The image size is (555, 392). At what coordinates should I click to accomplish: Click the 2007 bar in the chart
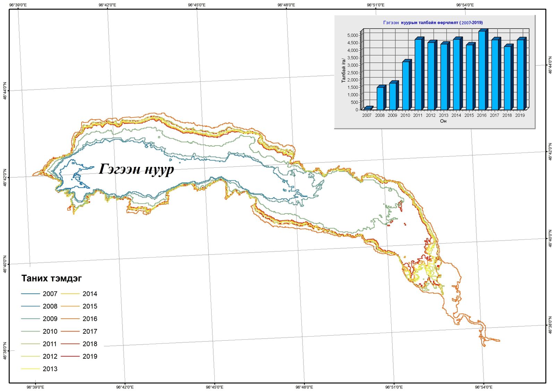368,108
